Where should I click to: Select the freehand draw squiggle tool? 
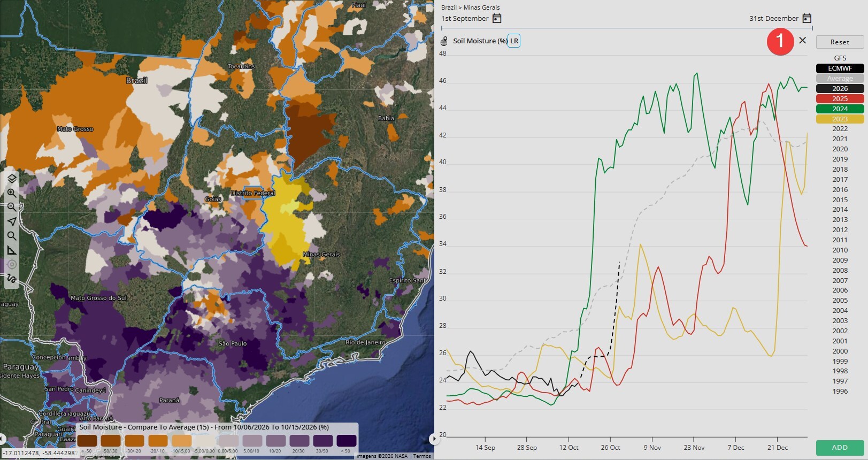tap(12, 279)
